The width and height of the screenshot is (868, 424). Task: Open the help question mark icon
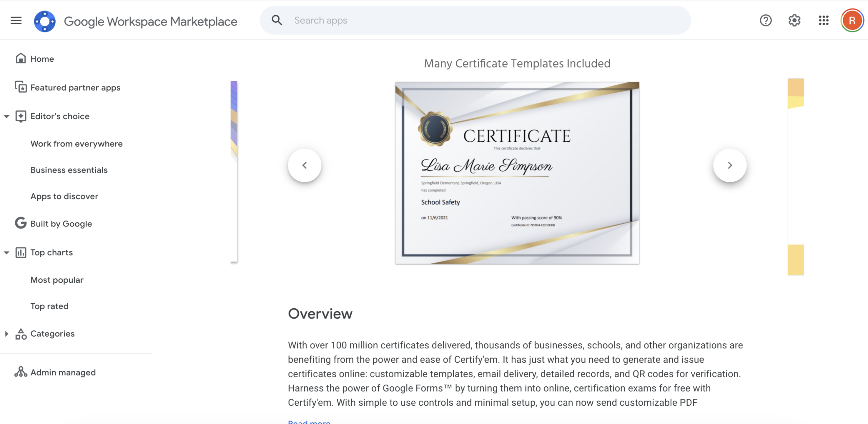click(765, 20)
